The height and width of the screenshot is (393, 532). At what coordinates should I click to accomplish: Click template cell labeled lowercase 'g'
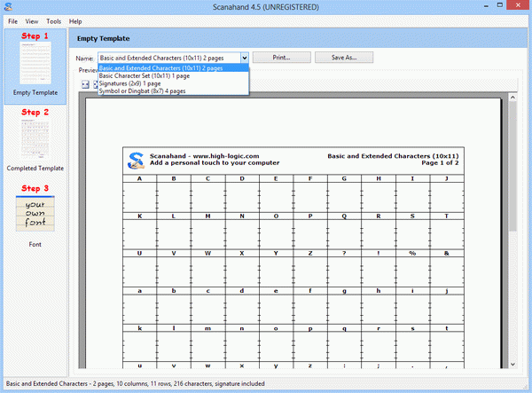[x=344, y=306]
